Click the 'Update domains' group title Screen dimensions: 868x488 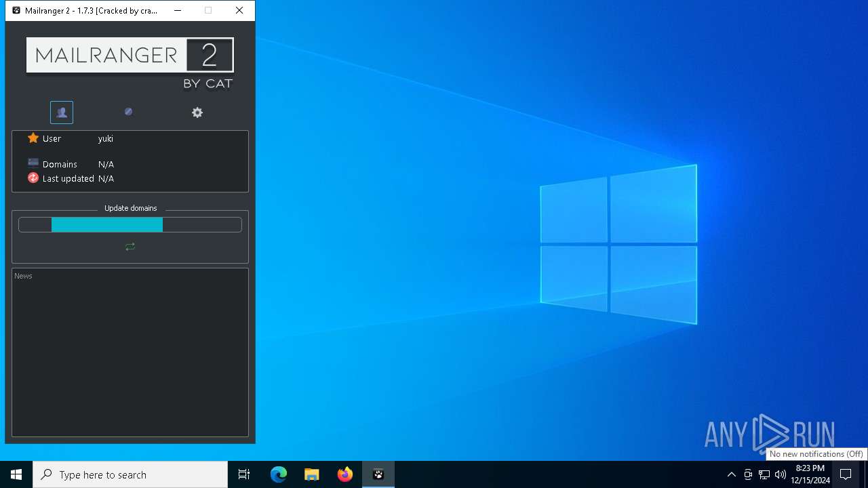click(130, 208)
